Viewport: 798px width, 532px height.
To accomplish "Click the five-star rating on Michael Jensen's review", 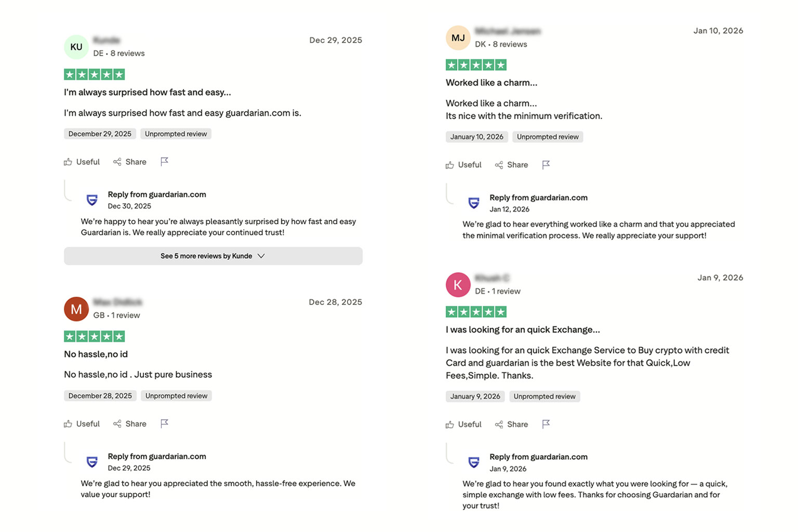I will pyautogui.click(x=476, y=64).
